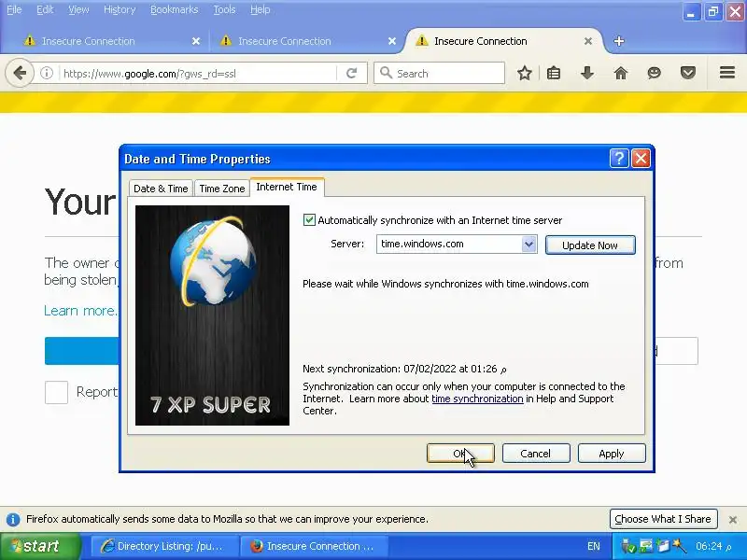747x560 pixels.
Task: Click the taskbar clock showing 06:24
Action: click(x=713, y=546)
